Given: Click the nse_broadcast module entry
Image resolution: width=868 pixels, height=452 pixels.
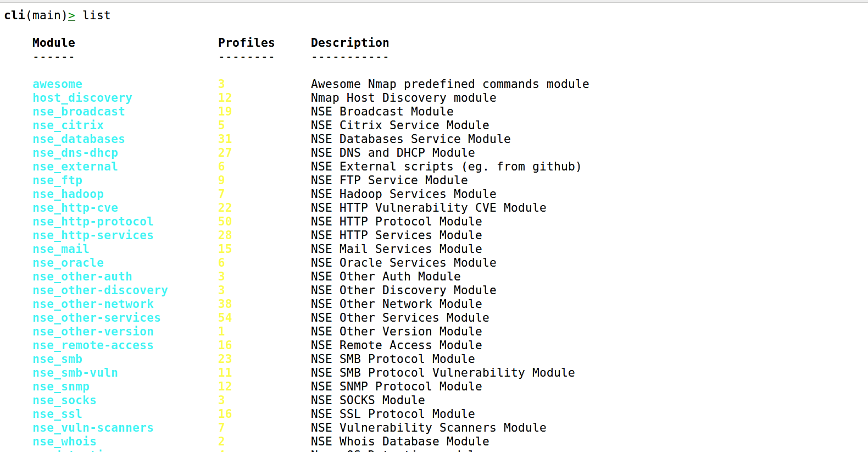Looking at the screenshot, I should (x=79, y=112).
